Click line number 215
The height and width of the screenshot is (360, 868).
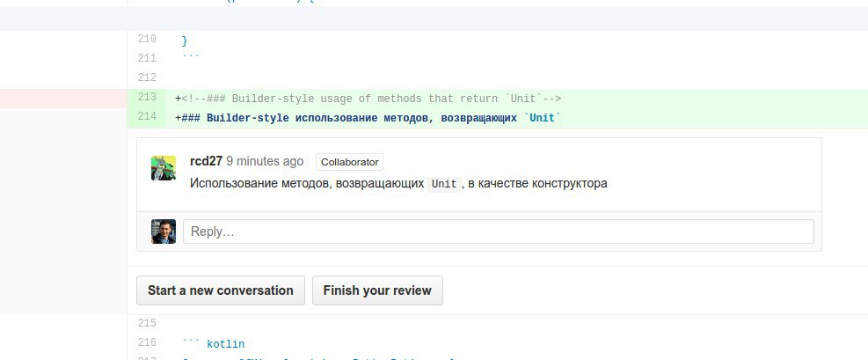(147, 323)
